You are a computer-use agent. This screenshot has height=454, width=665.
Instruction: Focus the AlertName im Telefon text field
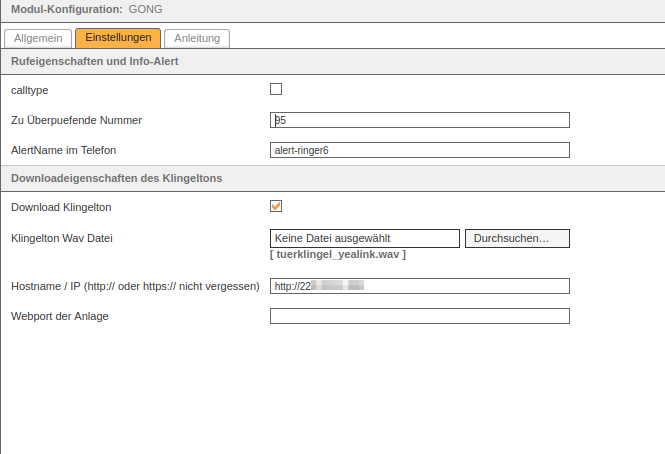click(x=419, y=150)
